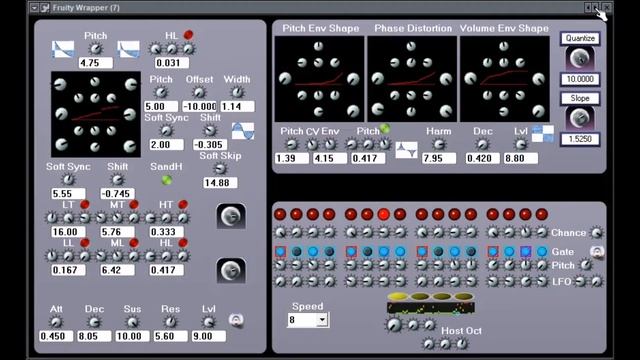Click the blue checker icon next to Lvl

[543, 133]
